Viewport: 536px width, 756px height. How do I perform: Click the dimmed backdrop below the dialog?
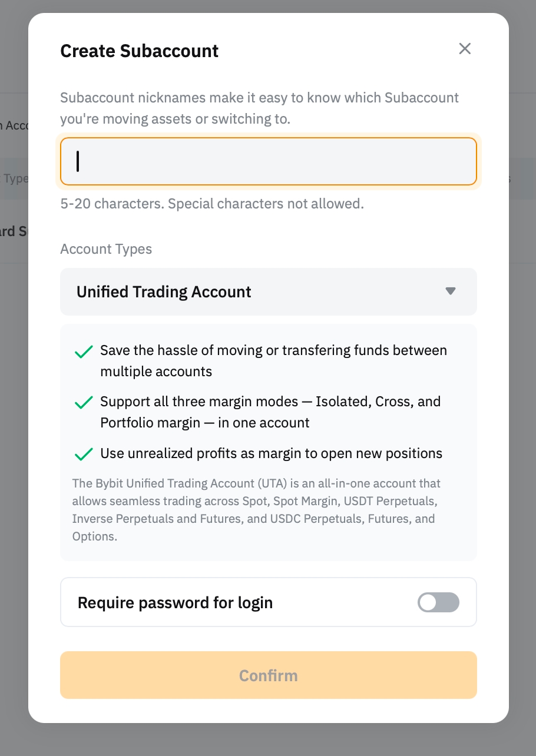tap(268, 740)
